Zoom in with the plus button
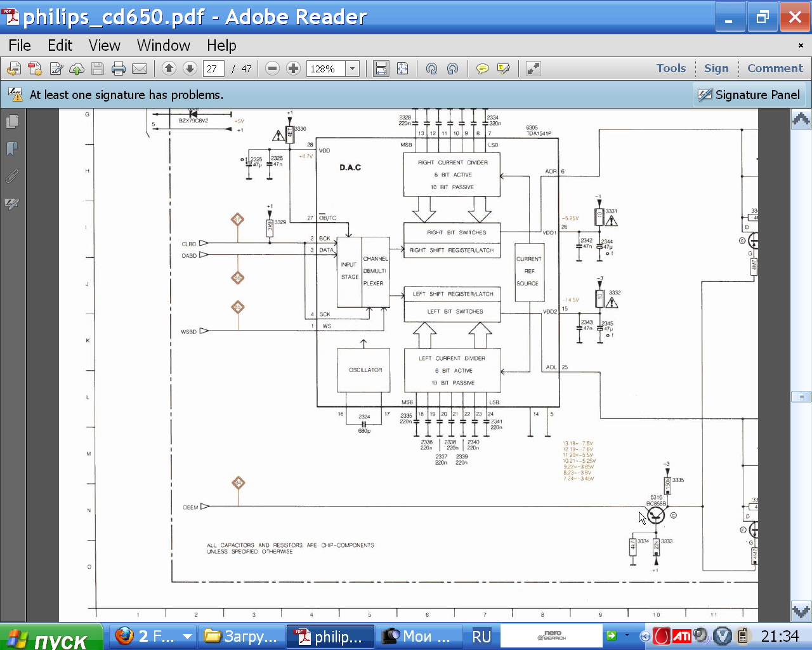The image size is (812, 650). pos(293,69)
